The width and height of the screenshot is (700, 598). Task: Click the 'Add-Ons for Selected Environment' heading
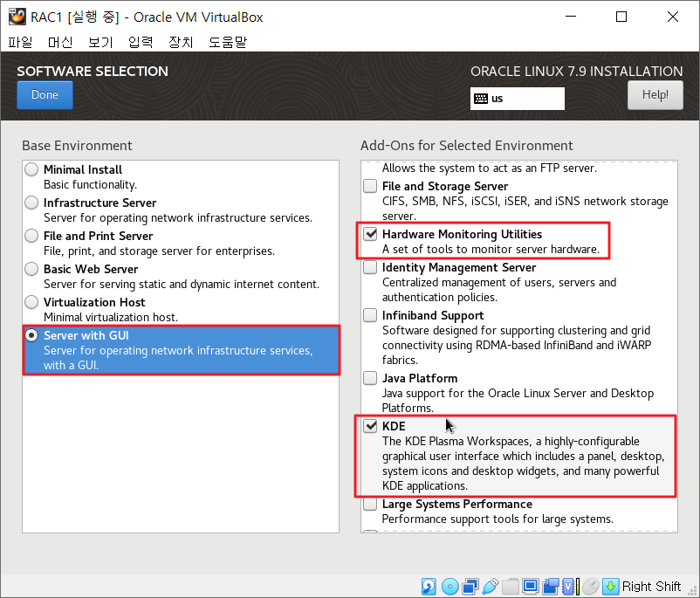coord(466,146)
